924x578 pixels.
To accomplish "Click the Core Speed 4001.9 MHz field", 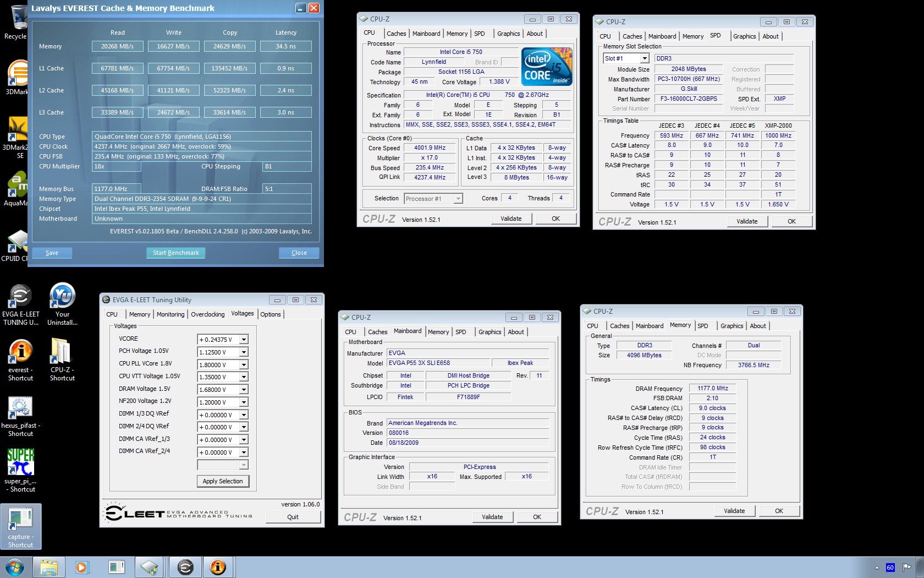I will [x=430, y=148].
